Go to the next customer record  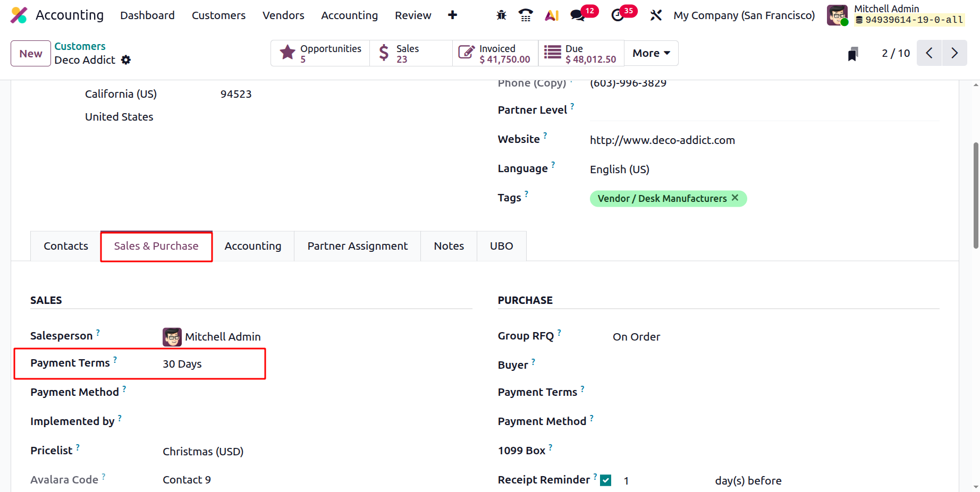click(x=954, y=53)
